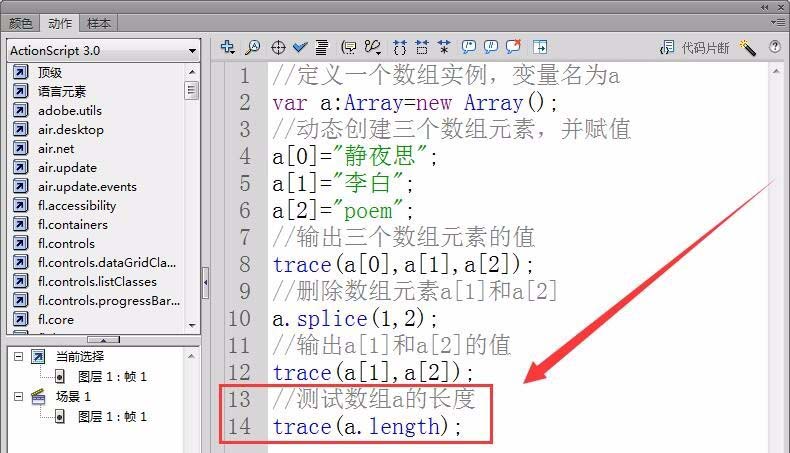Toggle toolbox via vertical splitter handle
790x453 pixels.
[205, 282]
